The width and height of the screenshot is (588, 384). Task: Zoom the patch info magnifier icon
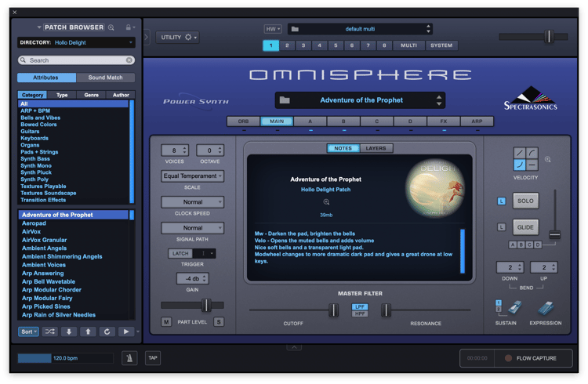326,202
